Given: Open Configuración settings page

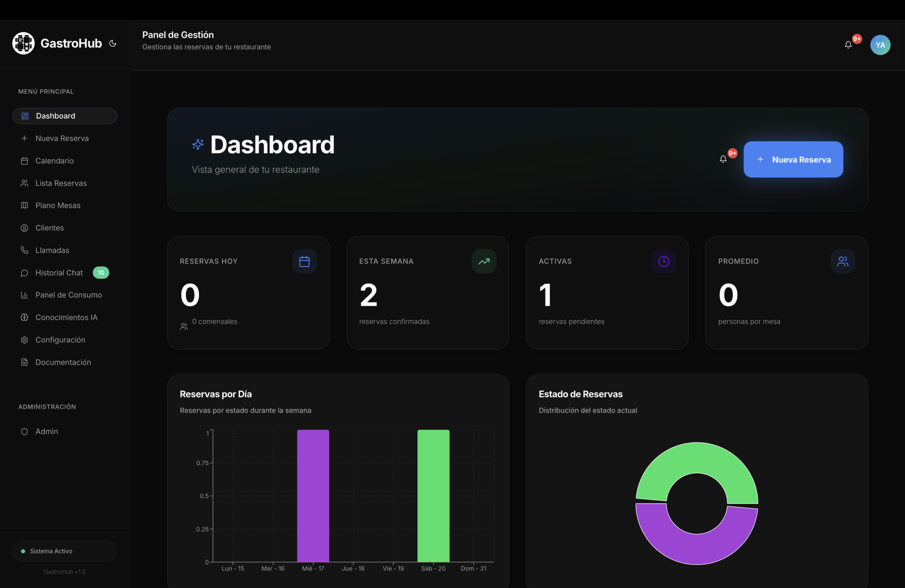Looking at the screenshot, I should pos(60,340).
